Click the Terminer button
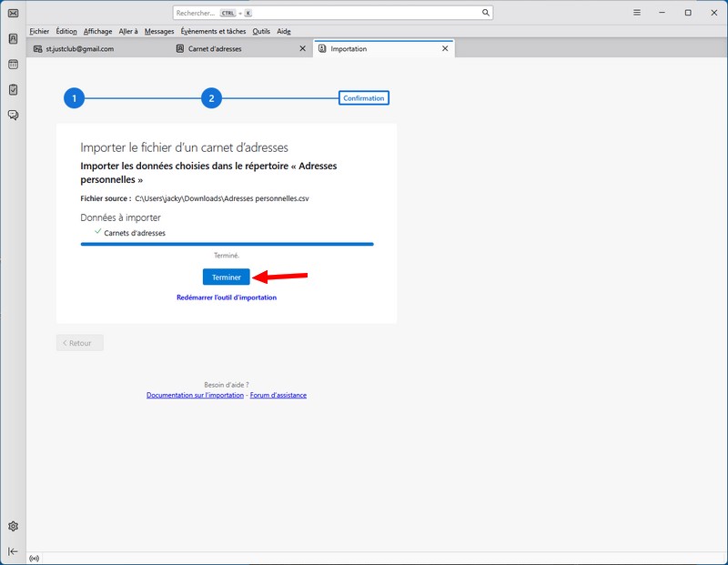Viewport: 728px width, 565px height. pos(226,277)
